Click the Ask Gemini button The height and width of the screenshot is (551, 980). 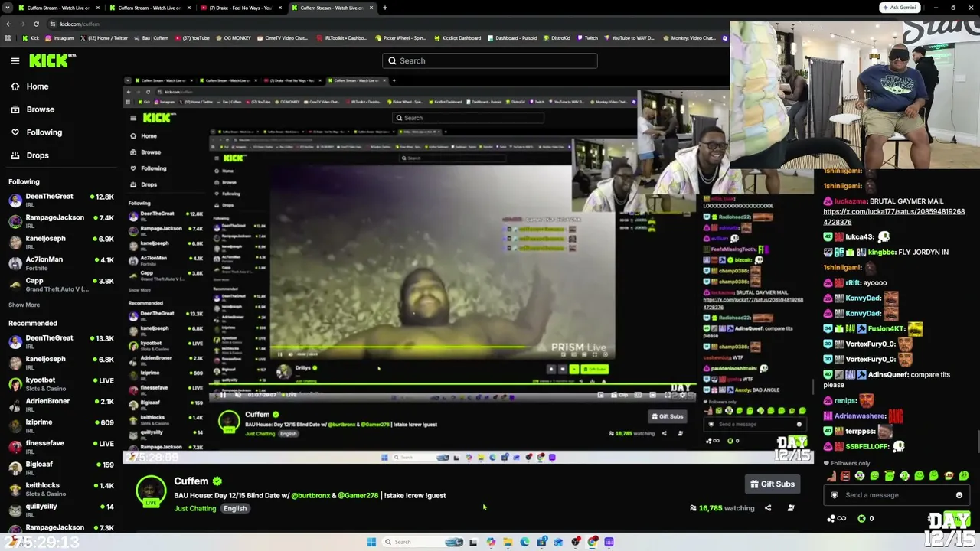point(899,8)
